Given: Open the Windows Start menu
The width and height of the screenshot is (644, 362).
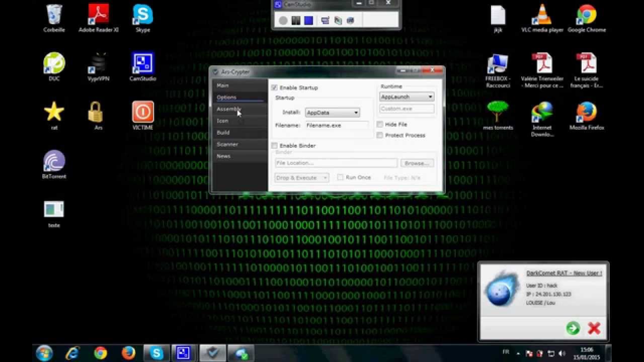Looking at the screenshot, I should (44, 353).
